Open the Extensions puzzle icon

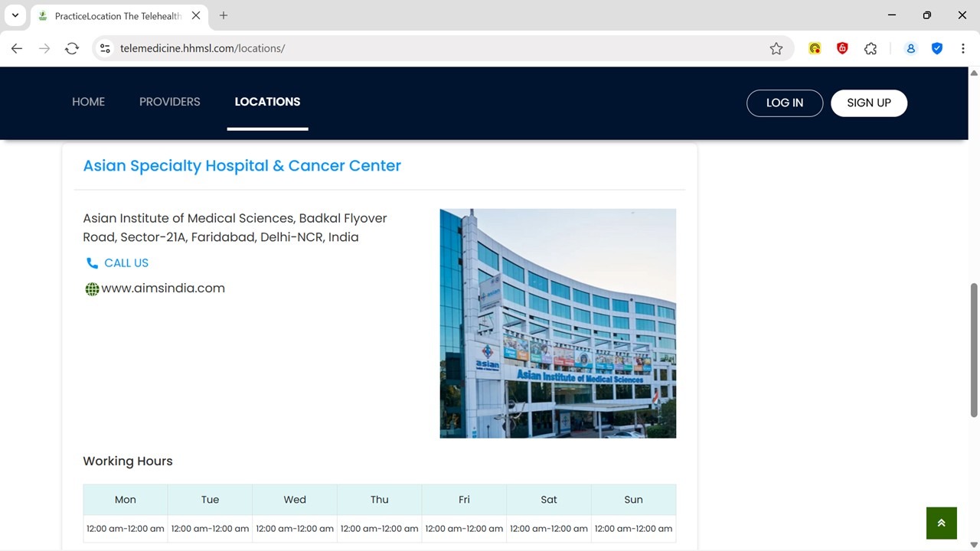tap(871, 48)
